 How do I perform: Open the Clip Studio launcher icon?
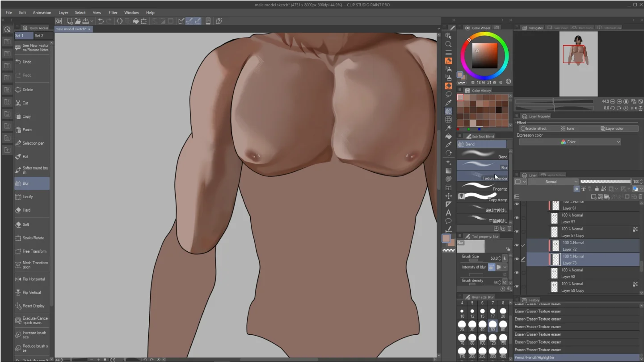(x=59, y=21)
